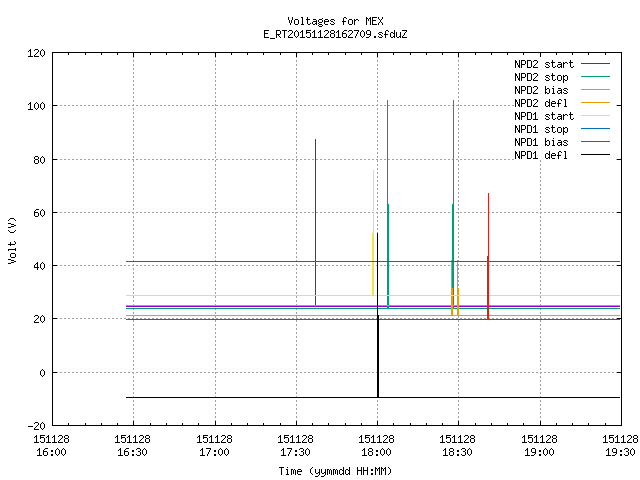Click the red NPD1 bias voltage spike
This screenshot has width=640, height=480.
click(x=488, y=256)
